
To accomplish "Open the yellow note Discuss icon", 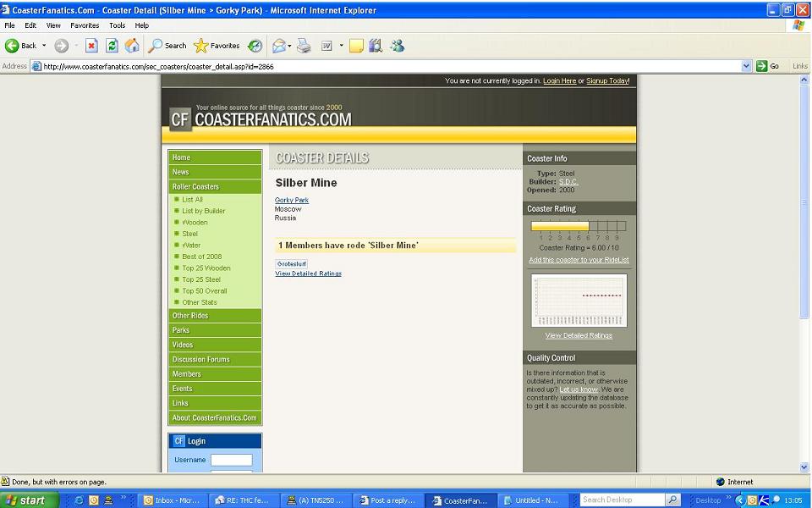I will click(356, 46).
